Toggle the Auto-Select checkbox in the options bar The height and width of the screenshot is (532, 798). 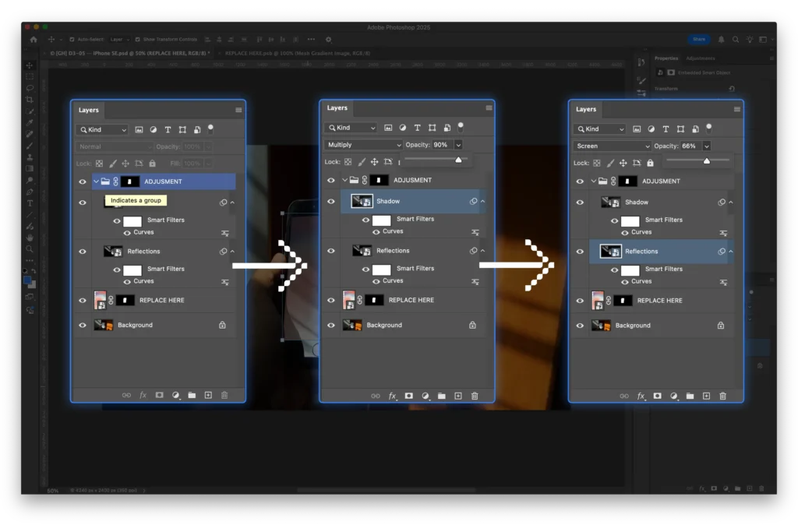coord(72,39)
